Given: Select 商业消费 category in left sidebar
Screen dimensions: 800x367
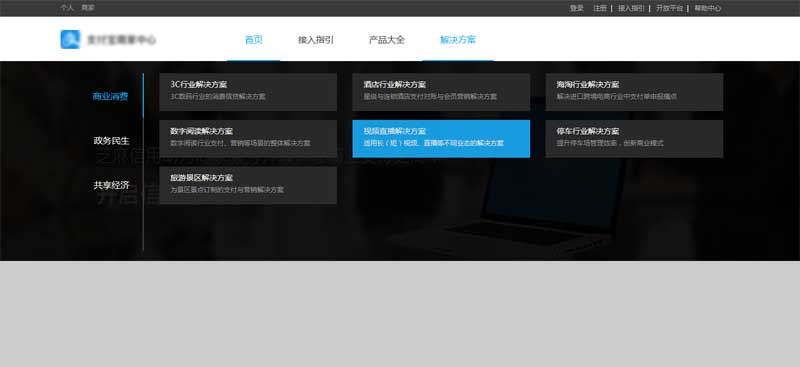Looking at the screenshot, I should pos(110,96).
